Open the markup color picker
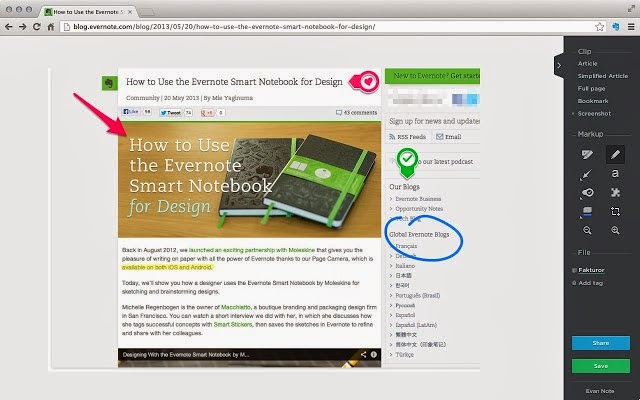The image size is (640, 400). coord(587,211)
